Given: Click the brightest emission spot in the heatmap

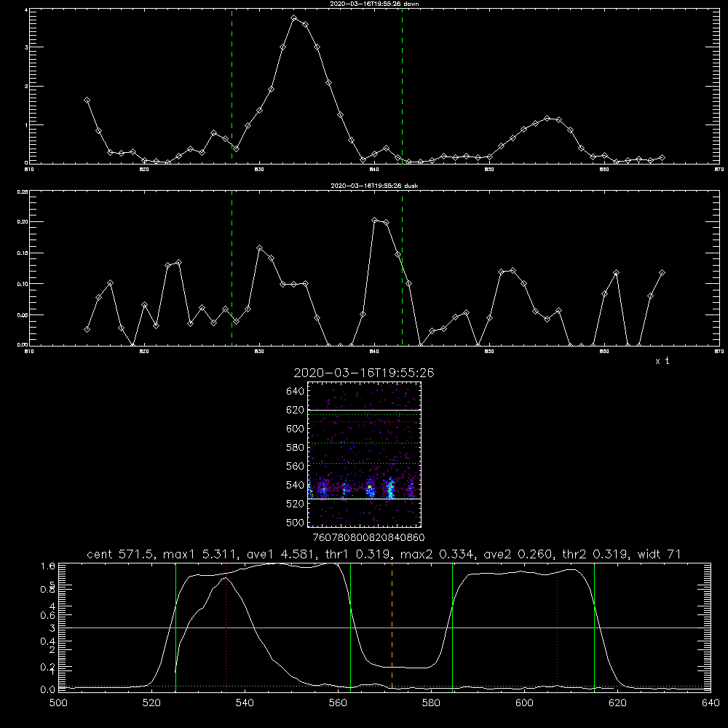Looking at the screenshot, I should tap(390, 488).
